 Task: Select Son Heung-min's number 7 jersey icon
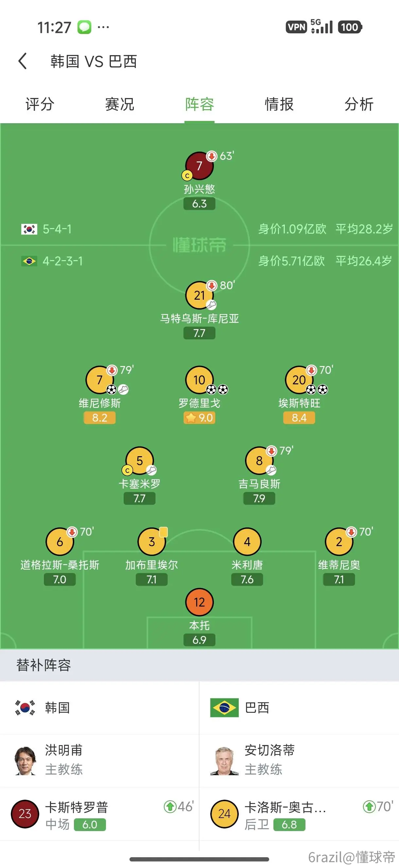coord(199,166)
